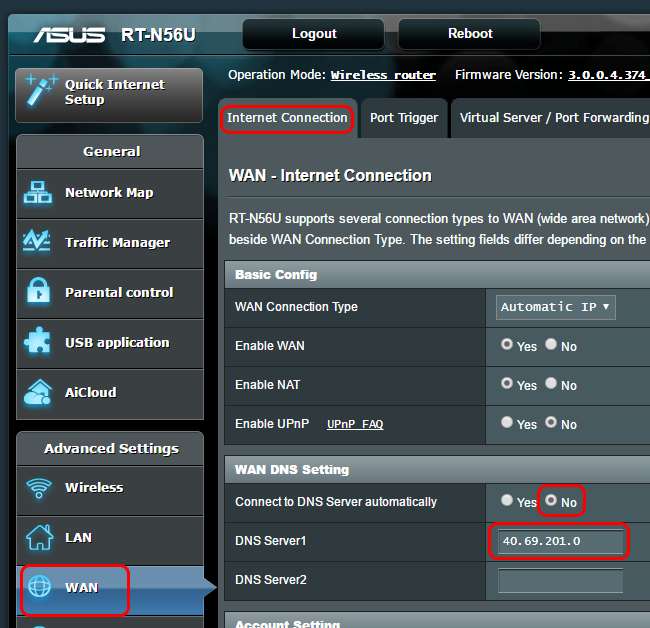
Task: Open Parental control padlock icon
Action: 39,291
